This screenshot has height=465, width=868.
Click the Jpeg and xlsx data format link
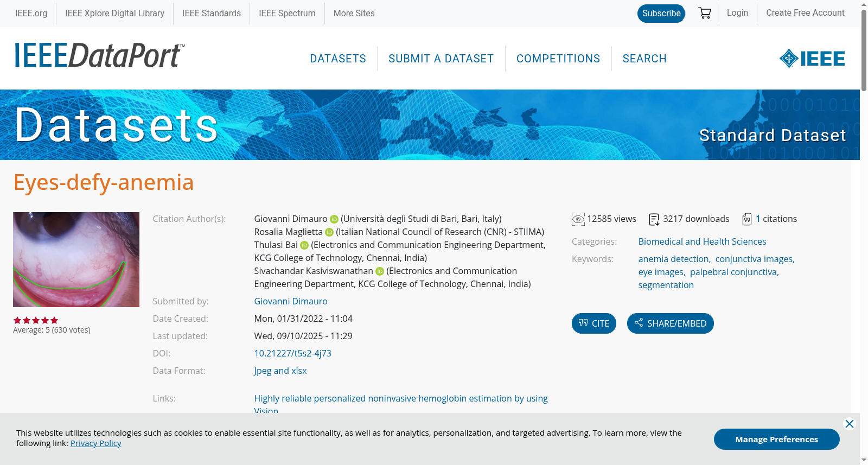pyautogui.click(x=280, y=371)
